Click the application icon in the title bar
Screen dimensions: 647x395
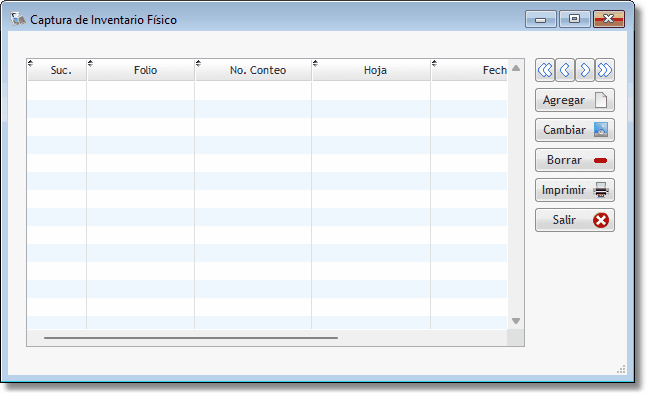(18, 19)
